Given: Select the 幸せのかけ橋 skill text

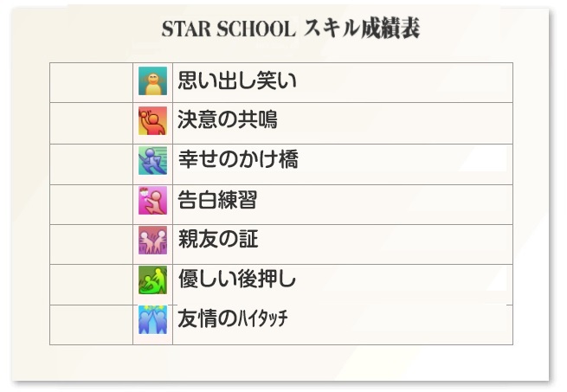Looking at the screenshot, I should tap(238, 159).
